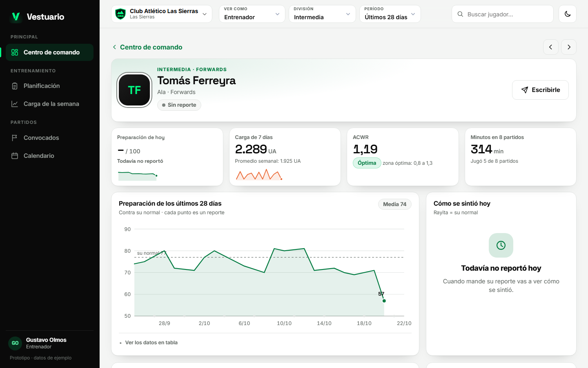Open the Período dropdown
The image size is (588, 368).
click(x=390, y=14)
